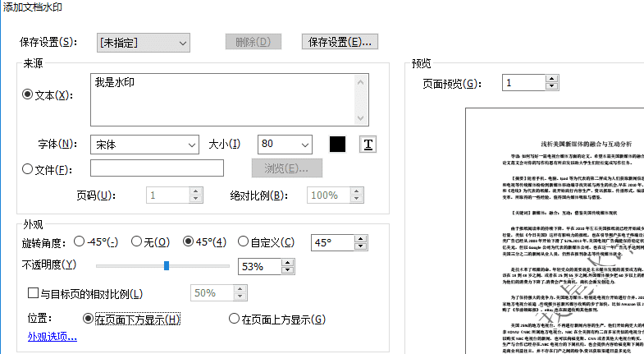Decrease the relative scale 50% stepper

[x=240, y=297]
